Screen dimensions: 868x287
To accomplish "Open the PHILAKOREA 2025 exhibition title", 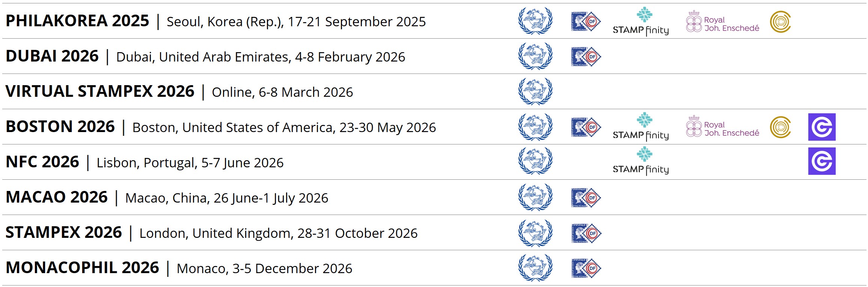I will (x=77, y=21).
